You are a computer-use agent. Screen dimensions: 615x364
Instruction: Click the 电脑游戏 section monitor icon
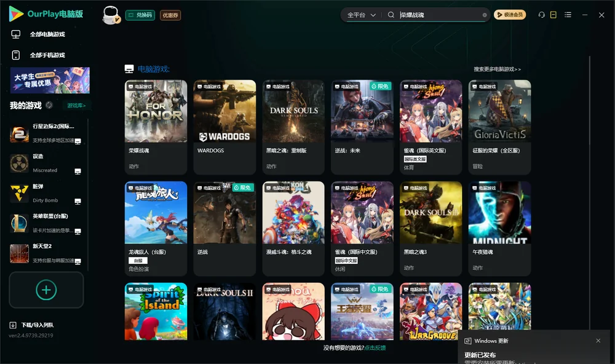coord(129,69)
